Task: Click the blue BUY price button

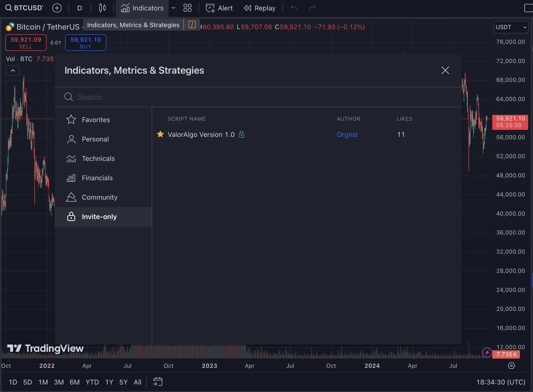Action: (86, 43)
